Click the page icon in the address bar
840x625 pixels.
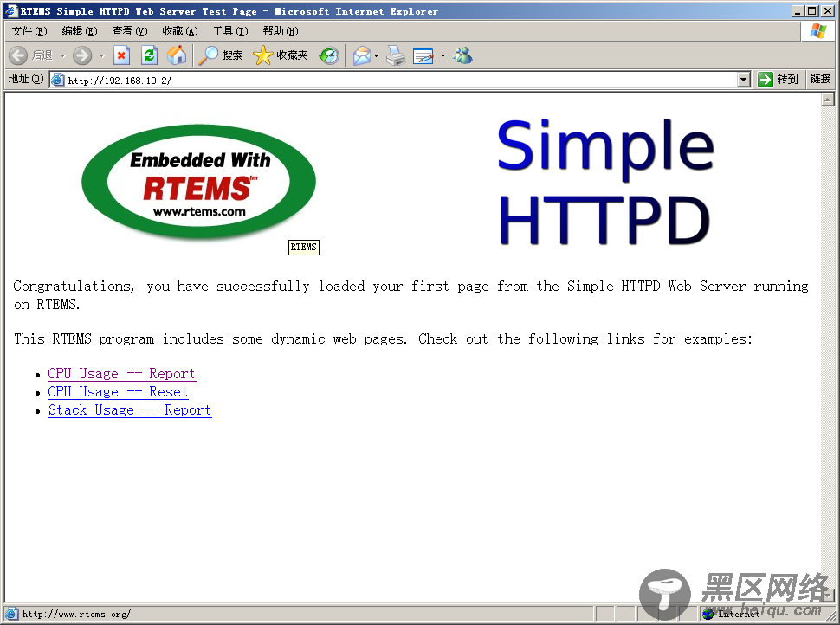pos(57,80)
